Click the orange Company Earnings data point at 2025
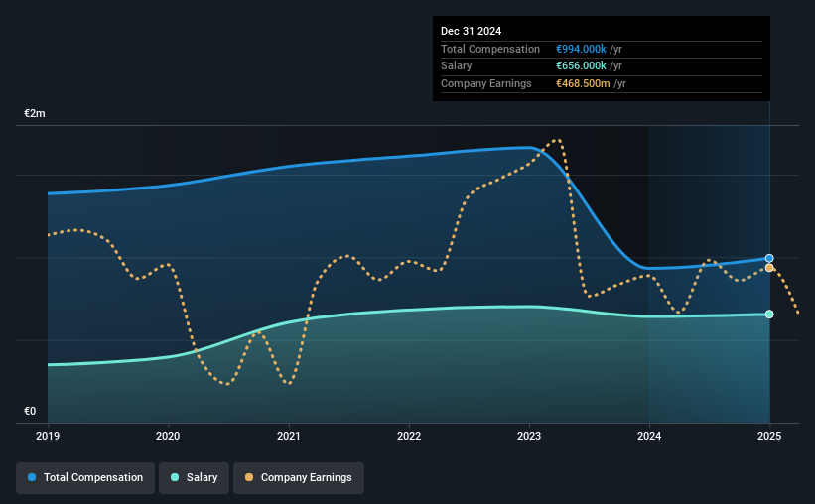The image size is (815, 504). pyautogui.click(x=769, y=268)
